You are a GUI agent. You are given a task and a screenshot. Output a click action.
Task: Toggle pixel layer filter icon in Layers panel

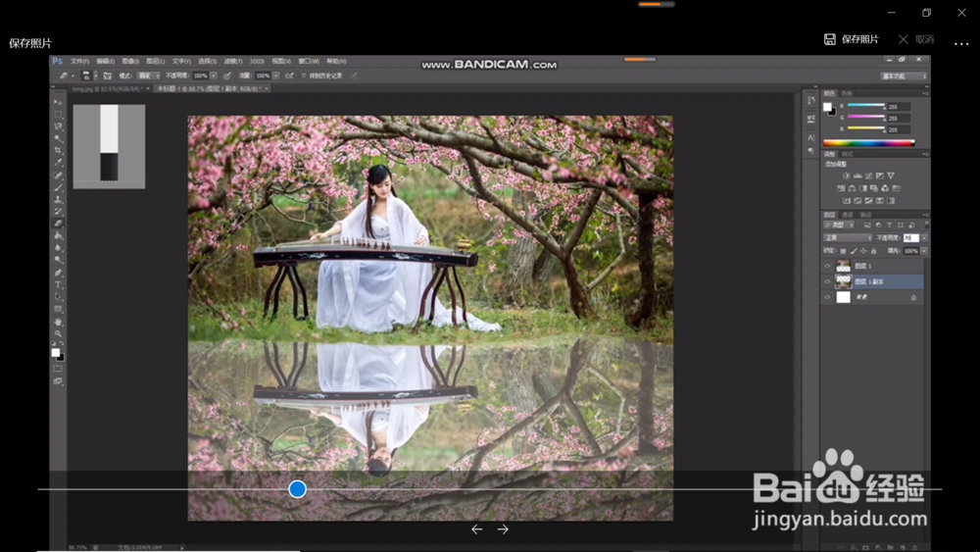coord(867,226)
